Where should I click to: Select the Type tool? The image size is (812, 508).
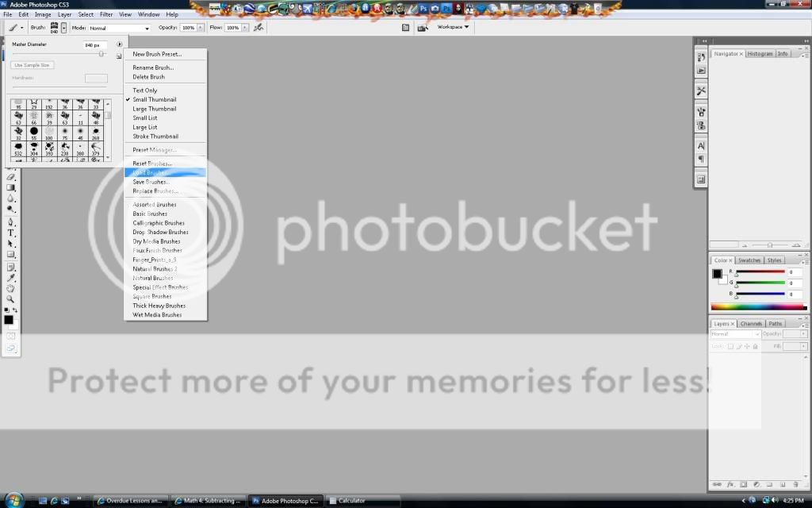[10, 233]
